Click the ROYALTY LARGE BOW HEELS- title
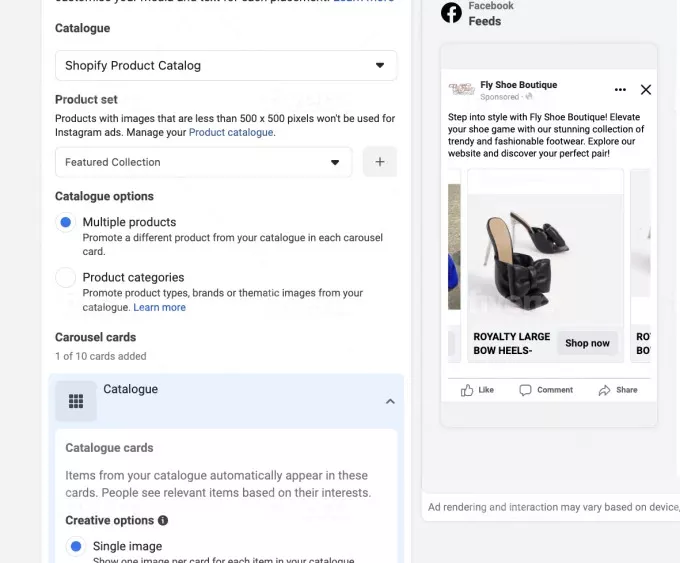680x563 pixels. click(512, 344)
